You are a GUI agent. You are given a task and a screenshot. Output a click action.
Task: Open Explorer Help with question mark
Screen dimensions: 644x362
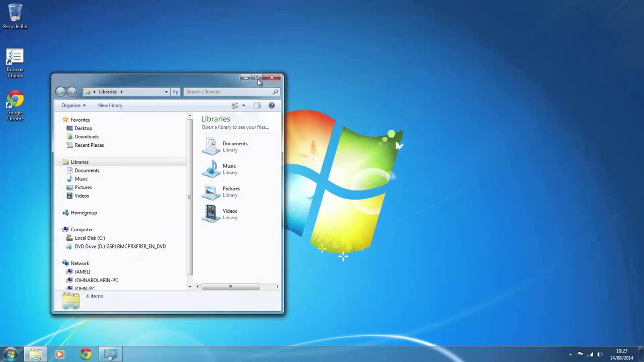coord(272,106)
